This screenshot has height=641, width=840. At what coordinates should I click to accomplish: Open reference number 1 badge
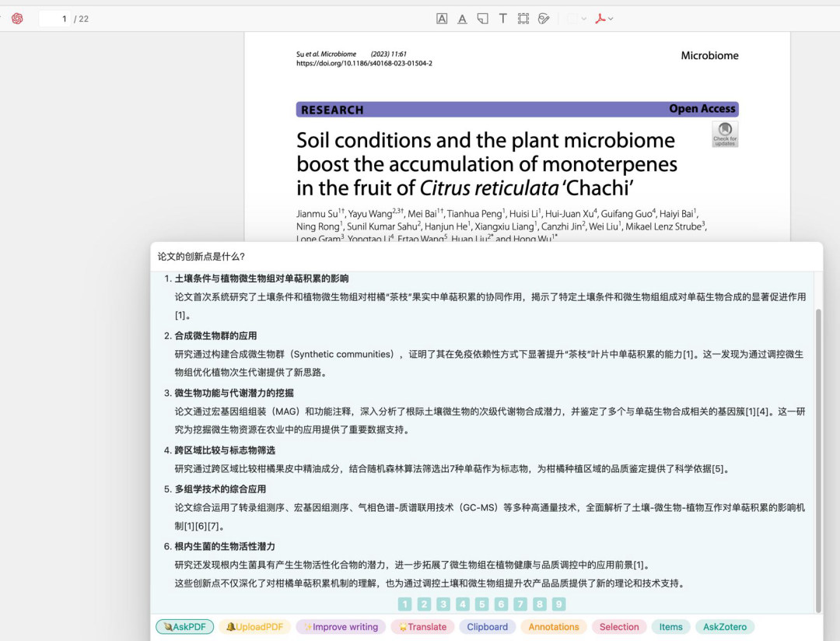[x=405, y=604]
